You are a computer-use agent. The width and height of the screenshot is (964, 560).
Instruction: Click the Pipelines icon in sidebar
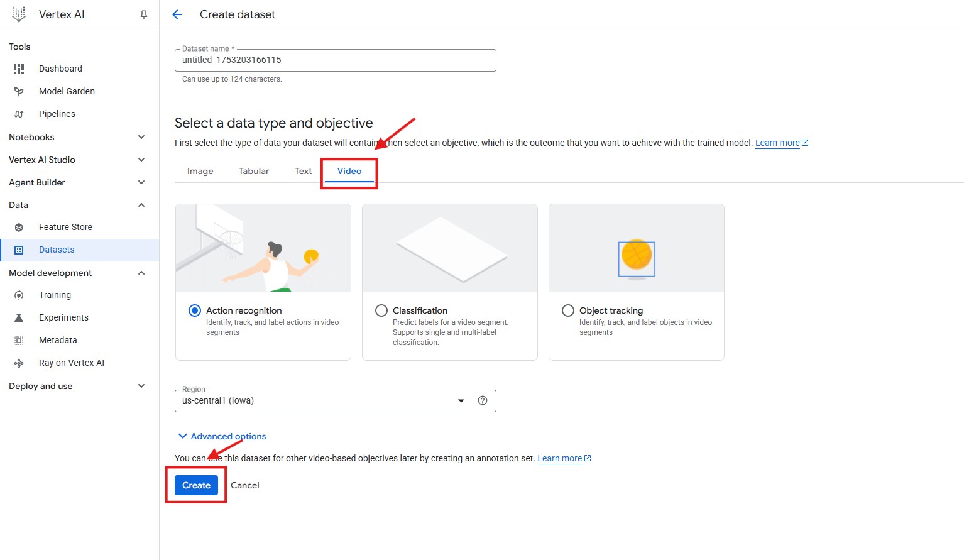[19, 114]
